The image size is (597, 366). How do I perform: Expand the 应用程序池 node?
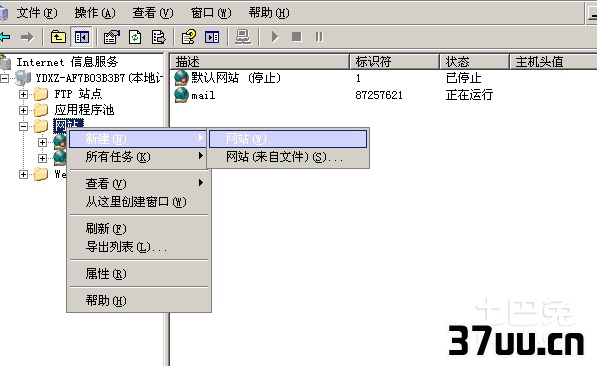coord(23,110)
